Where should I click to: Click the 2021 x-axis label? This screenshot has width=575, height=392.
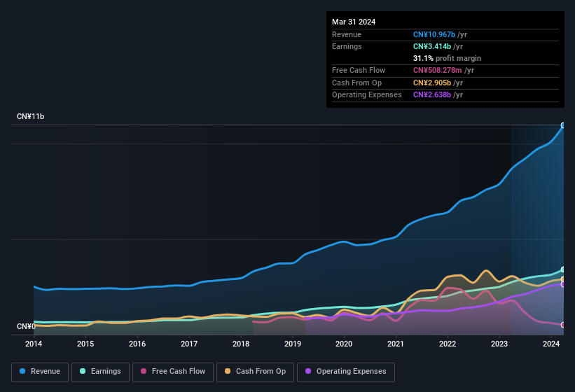click(396, 344)
